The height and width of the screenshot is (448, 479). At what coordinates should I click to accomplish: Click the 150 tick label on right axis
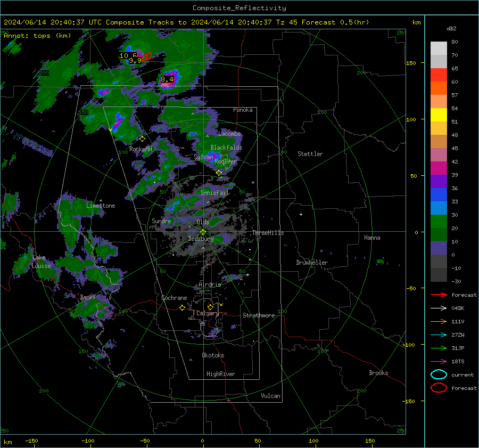(x=411, y=63)
